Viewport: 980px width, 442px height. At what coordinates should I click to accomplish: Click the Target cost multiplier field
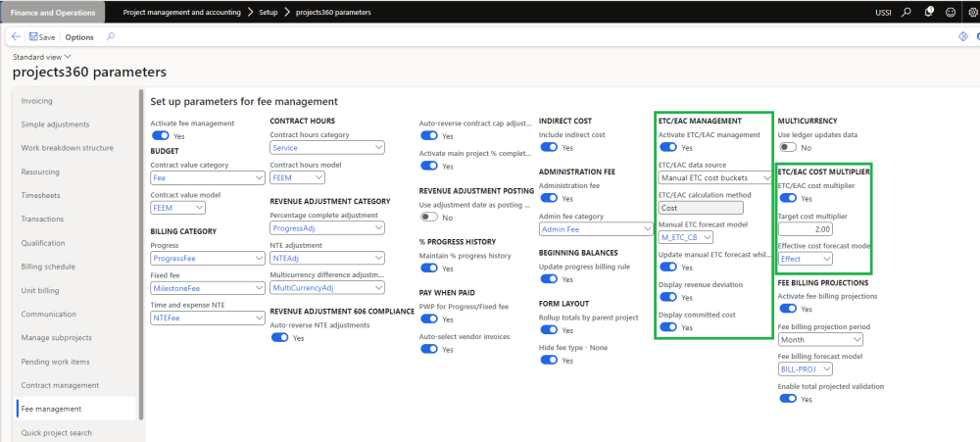(805, 228)
